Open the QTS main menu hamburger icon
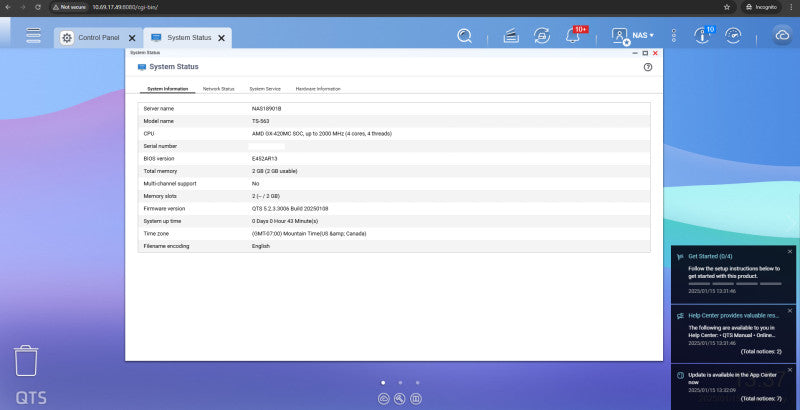 click(34, 36)
